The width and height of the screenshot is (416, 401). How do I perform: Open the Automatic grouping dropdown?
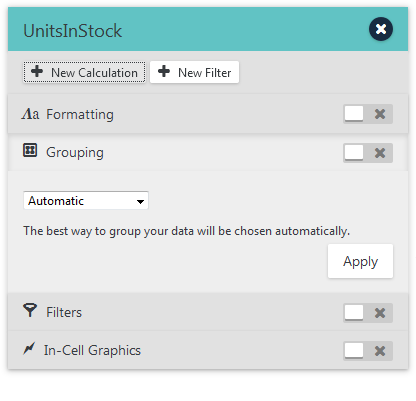tap(86, 201)
